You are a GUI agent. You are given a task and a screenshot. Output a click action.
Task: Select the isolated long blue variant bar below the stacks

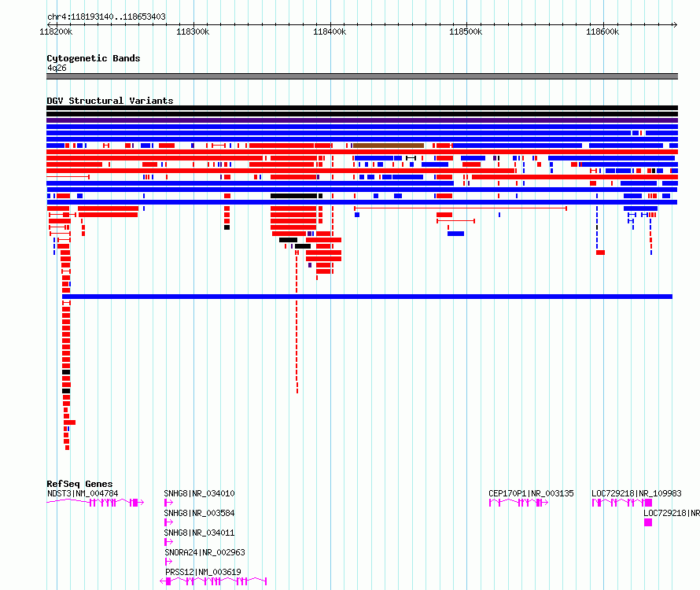[367, 297]
